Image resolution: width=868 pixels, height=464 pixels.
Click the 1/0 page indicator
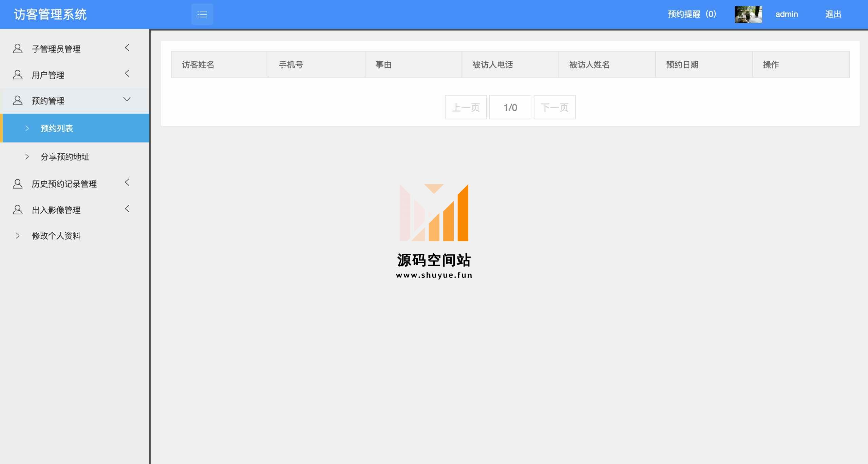tap(510, 107)
